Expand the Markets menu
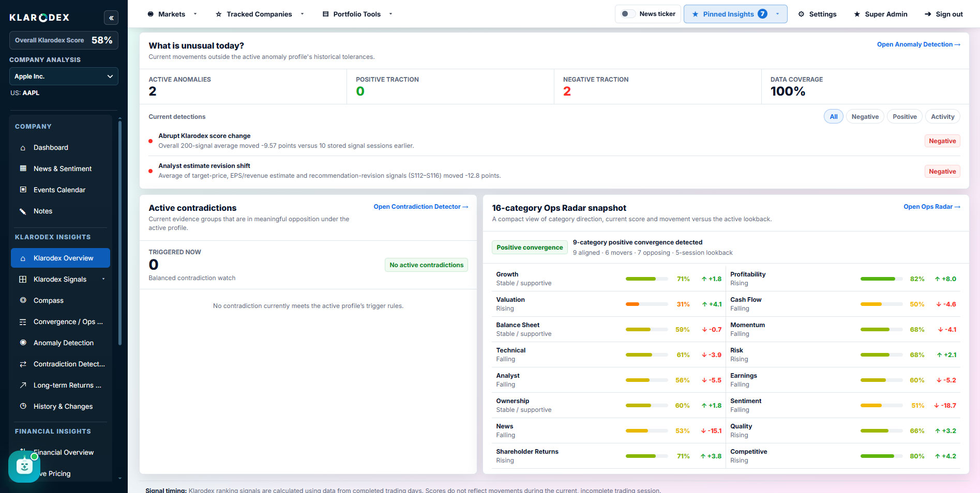980x493 pixels. 172,14
